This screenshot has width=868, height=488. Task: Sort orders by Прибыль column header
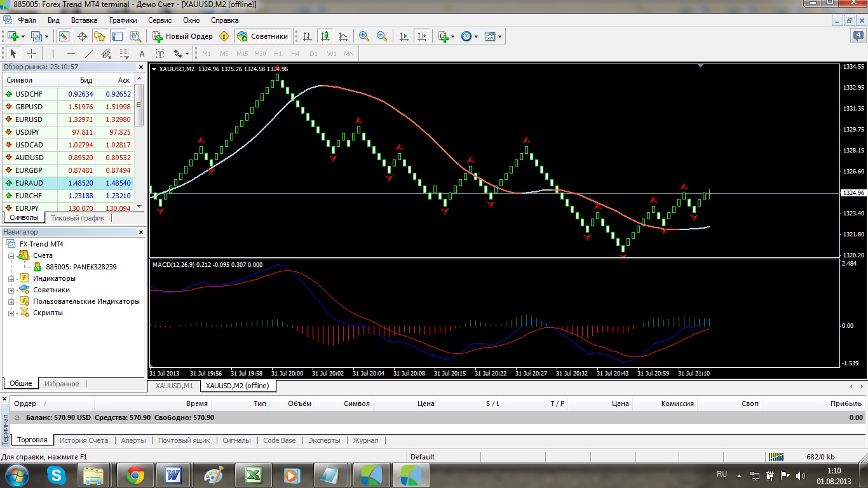[x=846, y=403]
